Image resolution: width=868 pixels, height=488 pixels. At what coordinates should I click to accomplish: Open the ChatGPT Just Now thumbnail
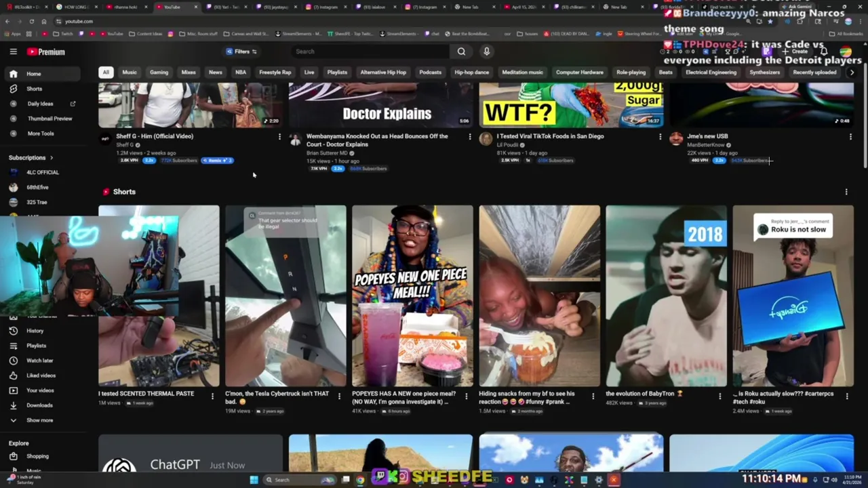point(191,454)
